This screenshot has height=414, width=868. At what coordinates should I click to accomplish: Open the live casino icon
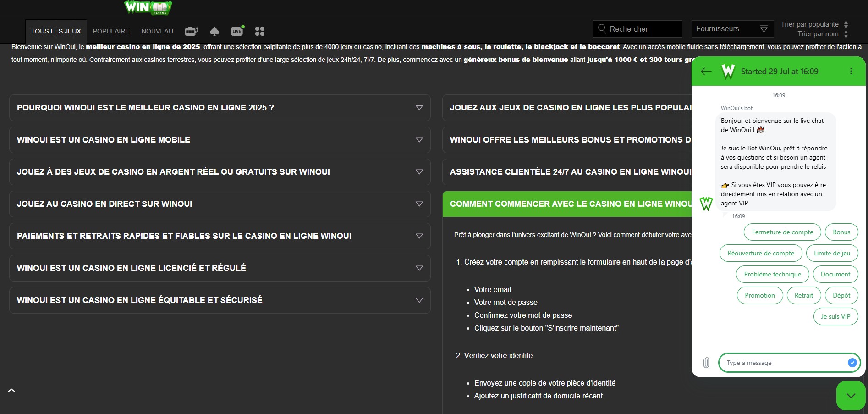(x=237, y=31)
